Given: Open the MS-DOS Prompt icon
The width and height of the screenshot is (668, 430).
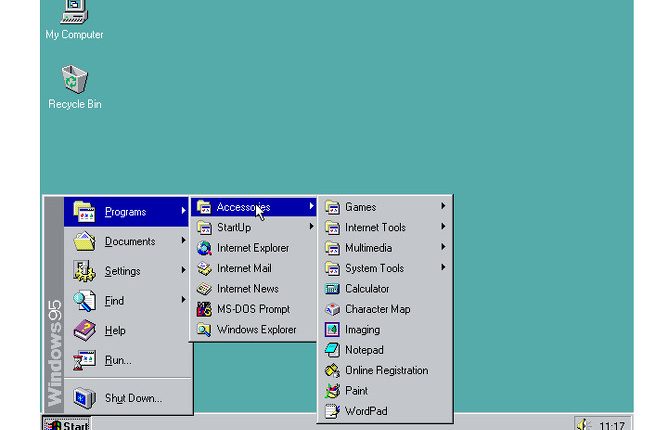Looking at the screenshot, I should [x=205, y=309].
